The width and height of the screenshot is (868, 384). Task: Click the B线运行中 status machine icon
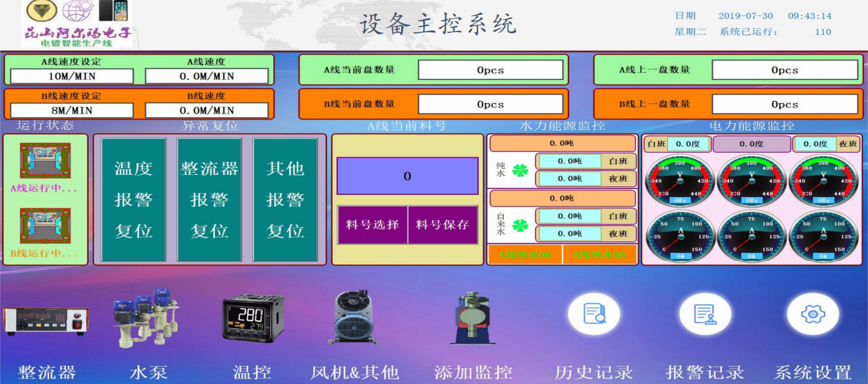[x=45, y=225]
